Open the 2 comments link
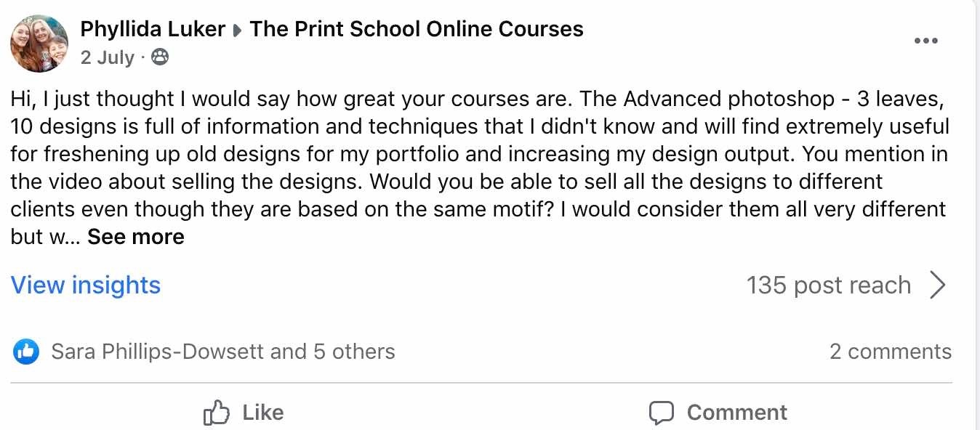Image resolution: width=980 pixels, height=430 pixels. click(890, 352)
